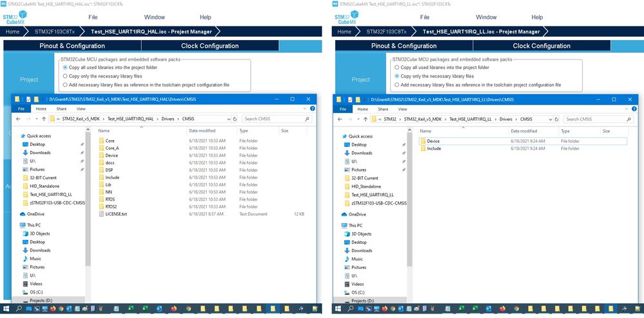Image resolution: width=644 pixels, height=318 pixels.
Task: Open recent locations dropdown in LL Explorer
Action: pos(358,119)
